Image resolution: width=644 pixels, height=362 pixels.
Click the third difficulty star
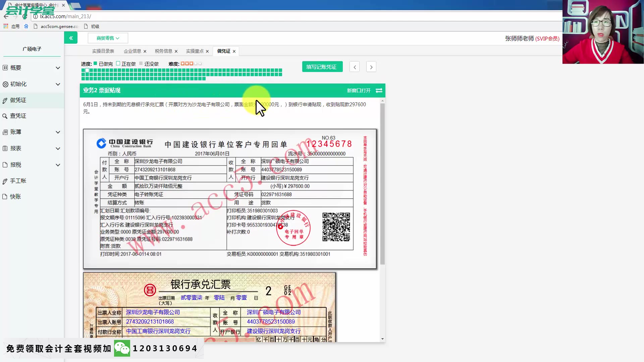click(191, 63)
